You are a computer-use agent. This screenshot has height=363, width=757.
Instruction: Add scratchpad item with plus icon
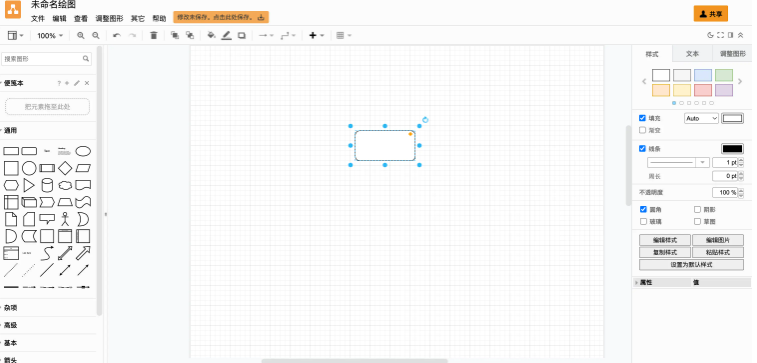point(67,83)
